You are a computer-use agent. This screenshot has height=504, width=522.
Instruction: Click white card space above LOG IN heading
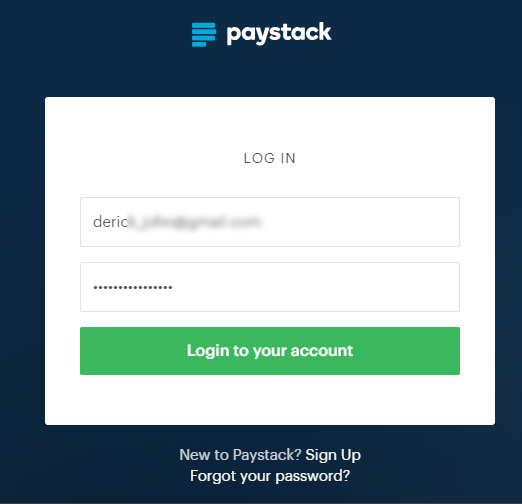270,123
